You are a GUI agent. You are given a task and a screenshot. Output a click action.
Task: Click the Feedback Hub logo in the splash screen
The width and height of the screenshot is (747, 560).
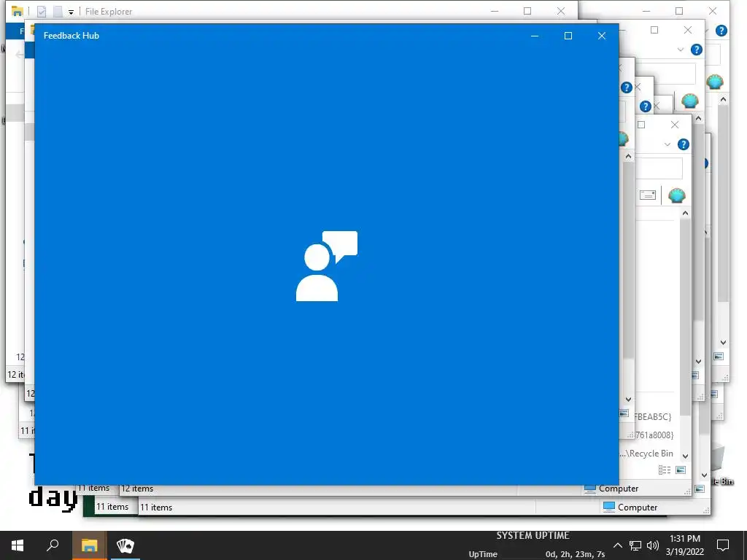[x=327, y=265]
